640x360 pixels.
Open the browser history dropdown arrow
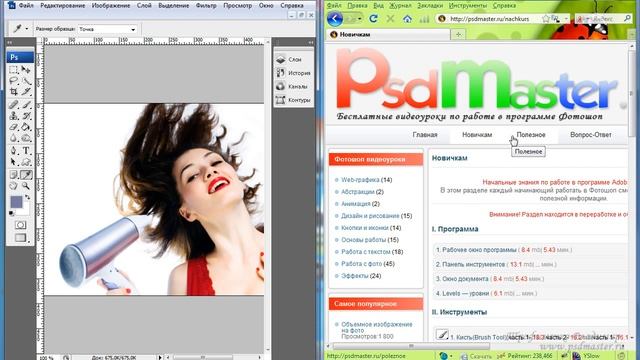click(360, 19)
